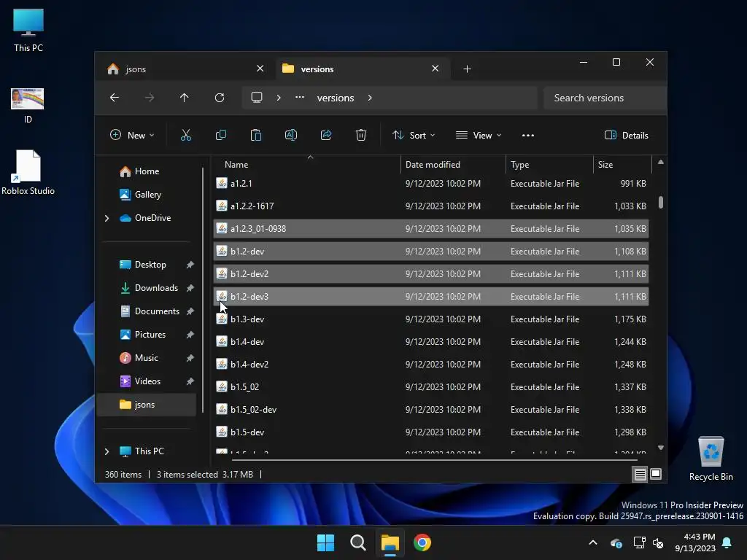Switch to large thumbnails view icon in status bar

(656, 474)
